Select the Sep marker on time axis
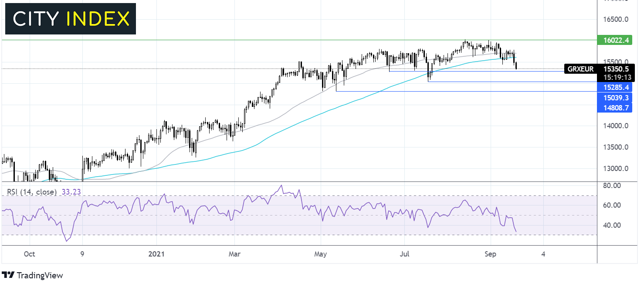This screenshot has height=284, width=644. pos(490,253)
